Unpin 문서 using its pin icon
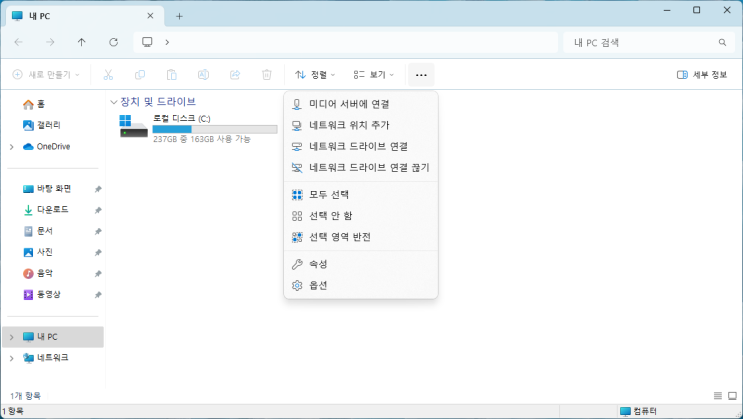The image size is (743, 419). click(x=98, y=231)
